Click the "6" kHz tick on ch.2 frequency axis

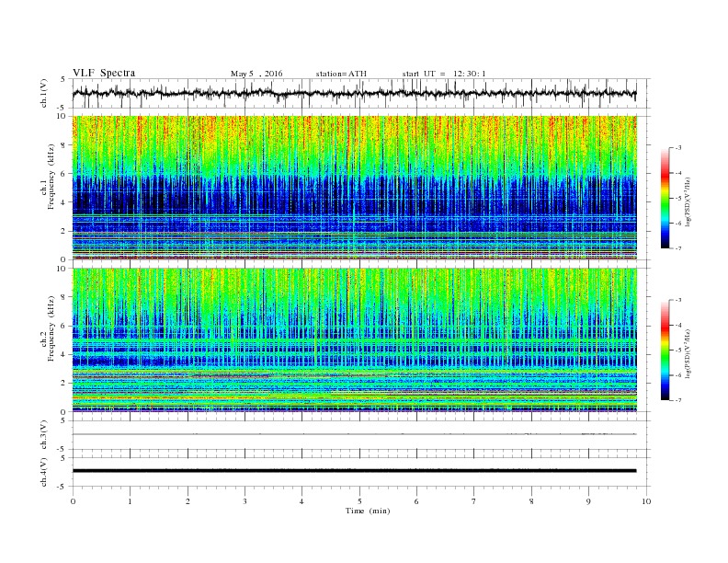coord(64,326)
